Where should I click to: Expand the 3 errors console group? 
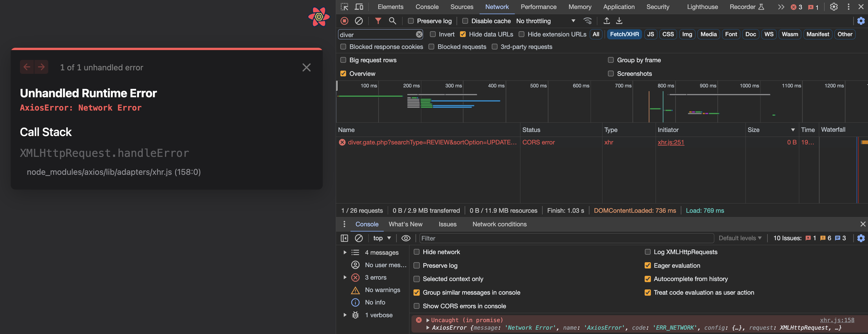click(x=345, y=277)
